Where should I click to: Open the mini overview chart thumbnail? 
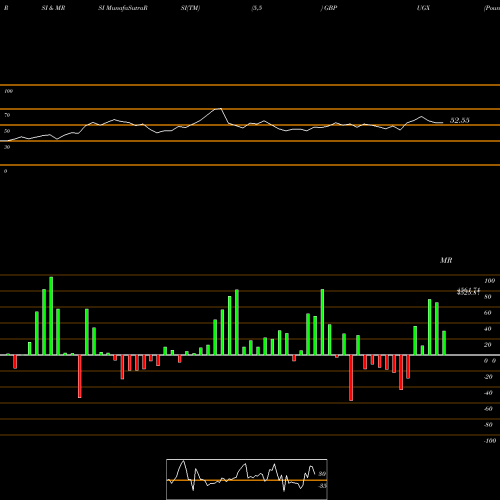pyautogui.click(x=247, y=479)
